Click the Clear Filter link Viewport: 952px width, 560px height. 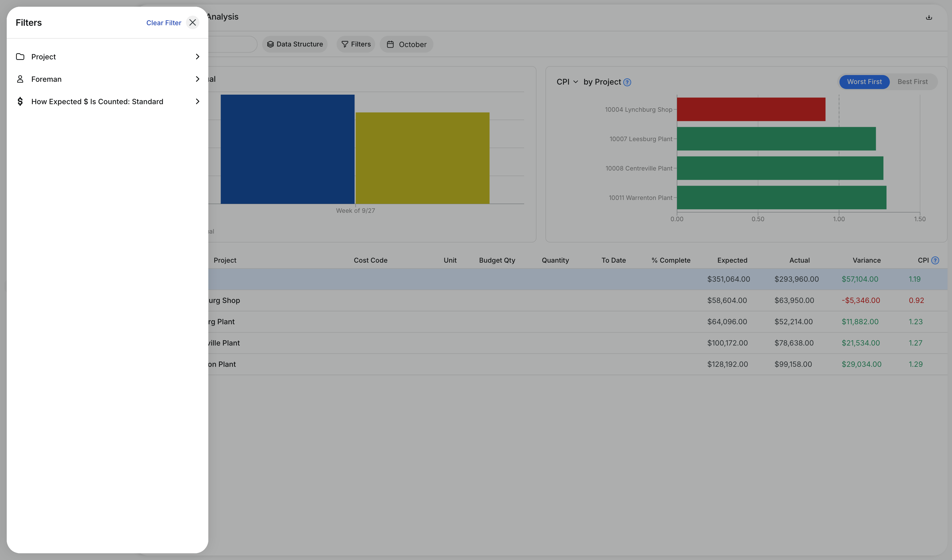click(x=164, y=23)
